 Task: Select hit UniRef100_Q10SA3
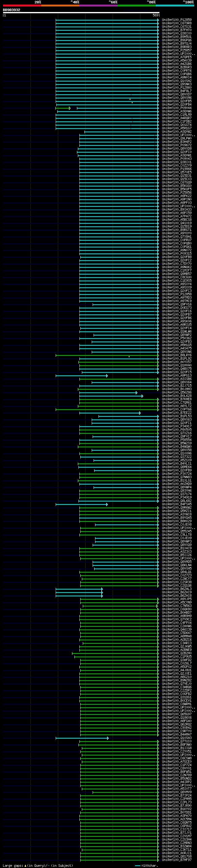pyautogui.click(x=176, y=737)
